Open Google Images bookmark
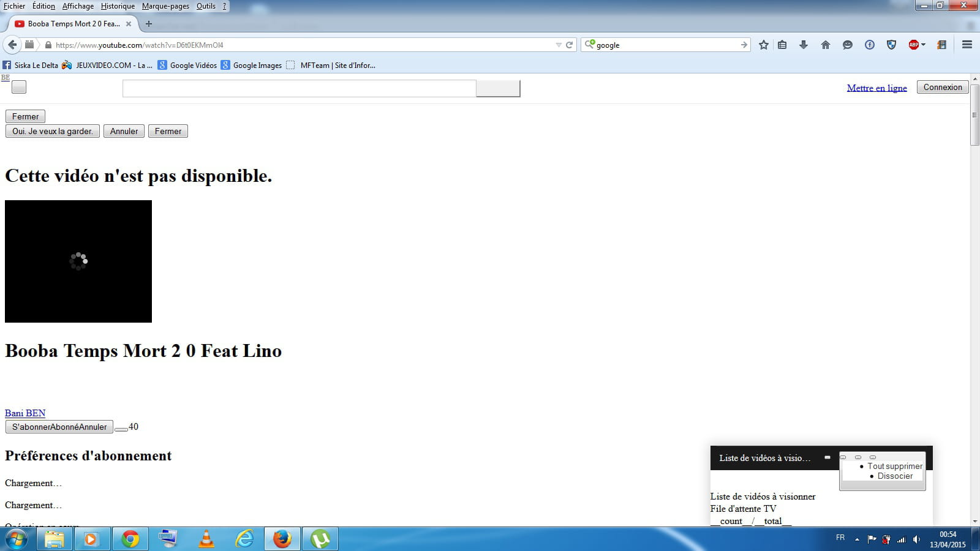The image size is (980, 551). pos(251,65)
